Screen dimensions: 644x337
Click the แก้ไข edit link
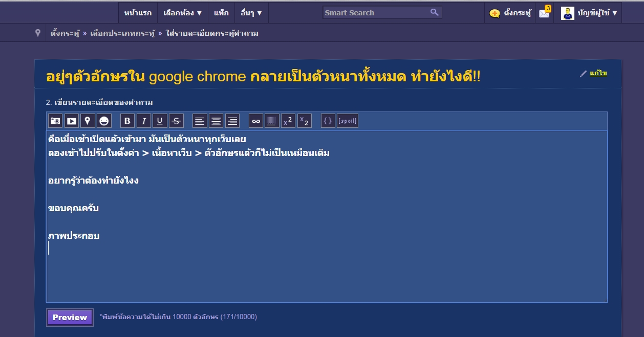tap(598, 73)
